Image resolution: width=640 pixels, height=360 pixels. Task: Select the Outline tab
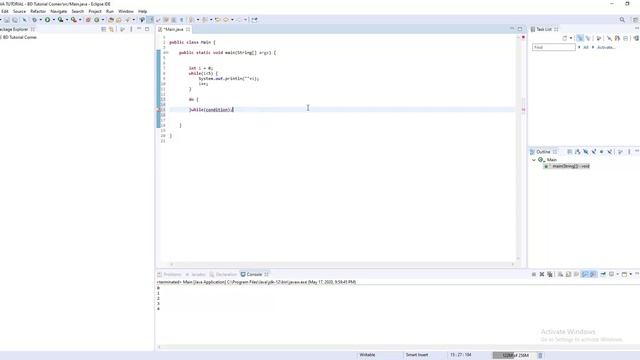click(x=543, y=152)
